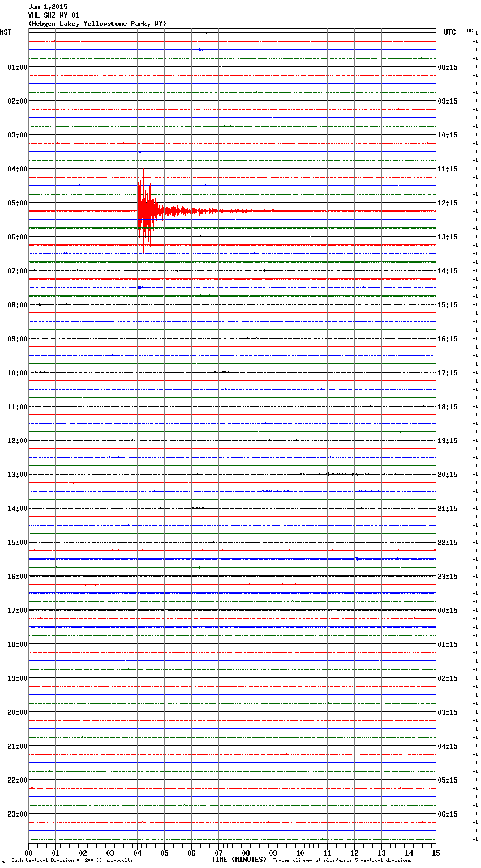Image resolution: width=481 pixels, height=868 pixels.
Task: Click the Traces clipped at plus/minus 5 note
Action: pos(342,860)
